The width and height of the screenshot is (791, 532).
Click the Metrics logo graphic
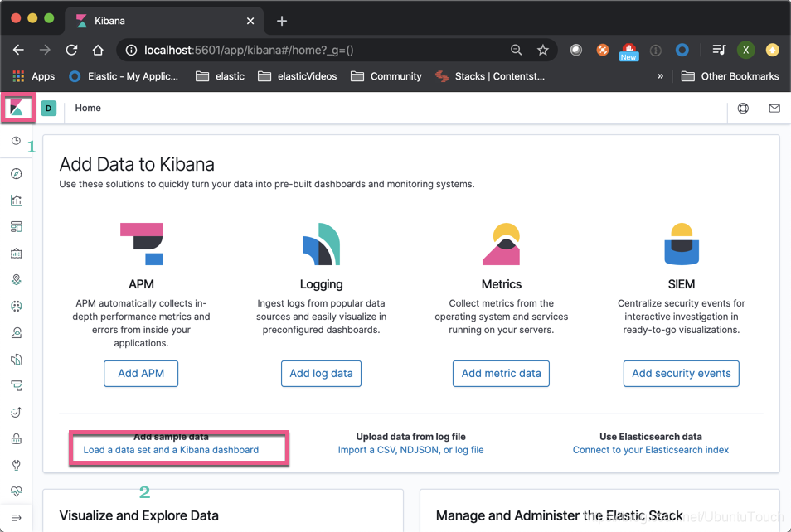501,244
